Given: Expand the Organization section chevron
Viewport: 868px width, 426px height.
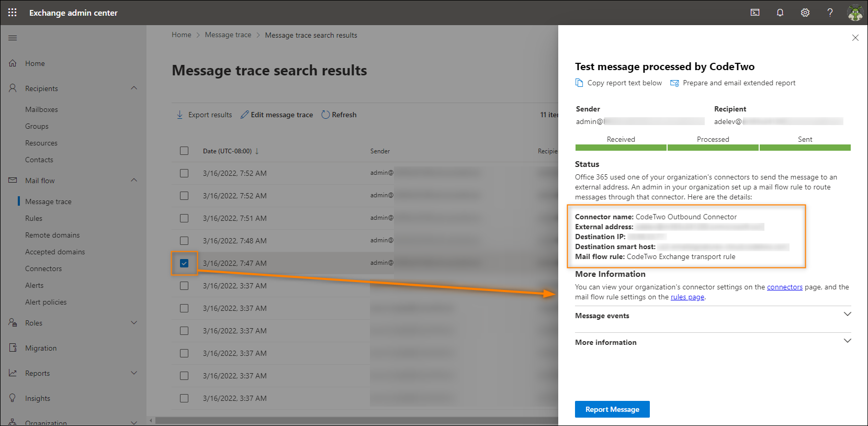Looking at the screenshot, I should [x=134, y=422].
